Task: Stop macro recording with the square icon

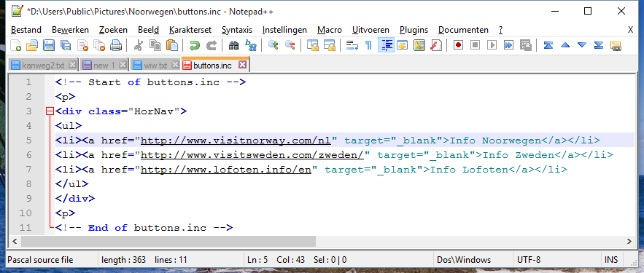Action: click(476, 44)
